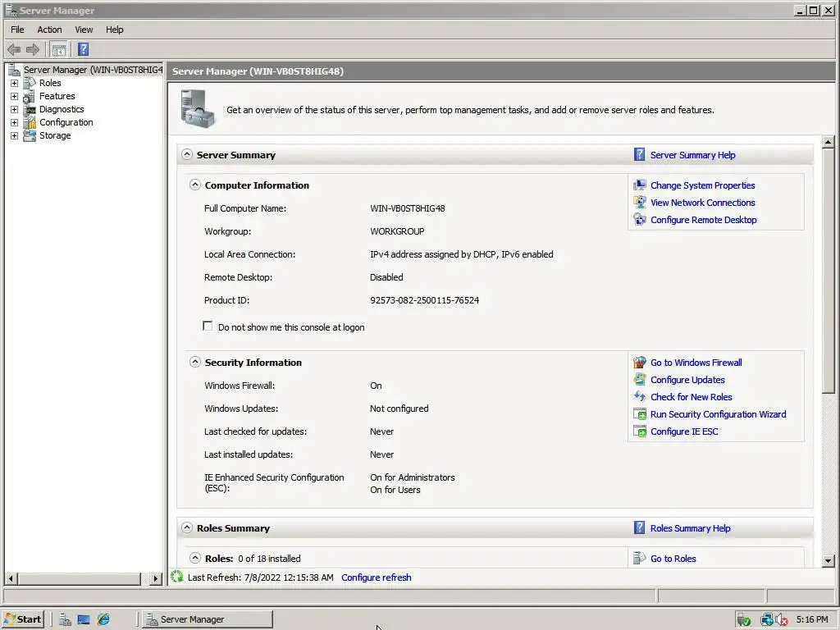The width and height of the screenshot is (840, 630).
Task: Click the Roles tree icon
Action: click(x=30, y=83)
